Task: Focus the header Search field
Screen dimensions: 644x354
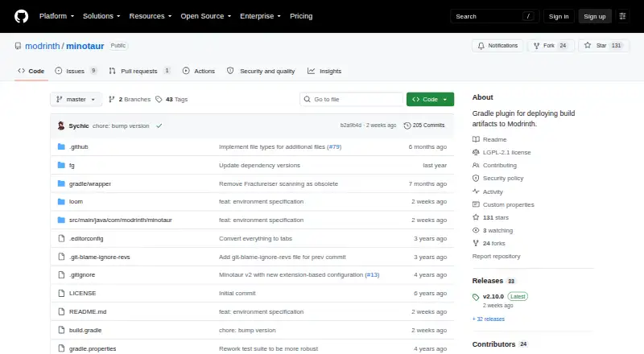Action: click(494, 16)
